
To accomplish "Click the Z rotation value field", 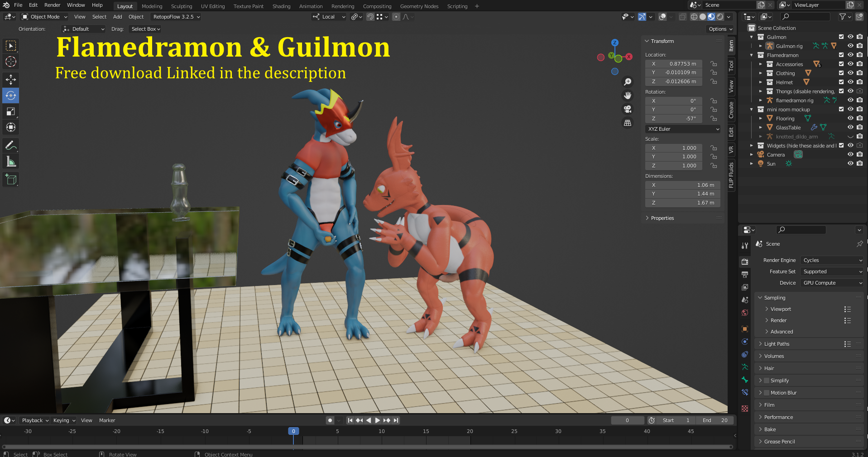I will pyautogui.click(x=673, y=119).
